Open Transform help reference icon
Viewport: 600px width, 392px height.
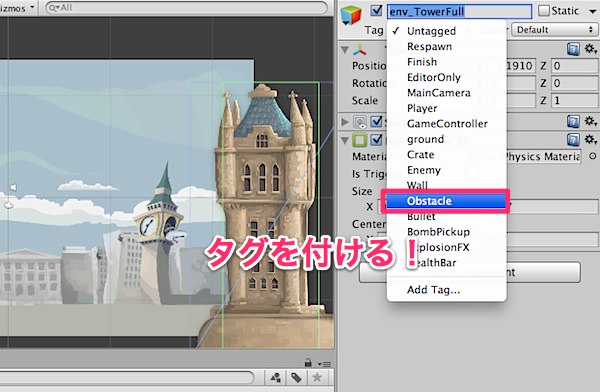573,49
